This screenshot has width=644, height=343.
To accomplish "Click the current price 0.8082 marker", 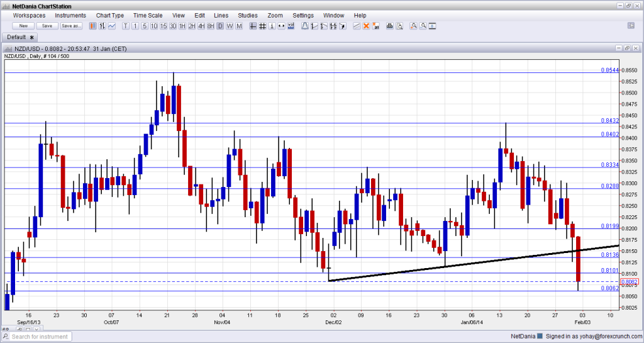I will (630, 282).
